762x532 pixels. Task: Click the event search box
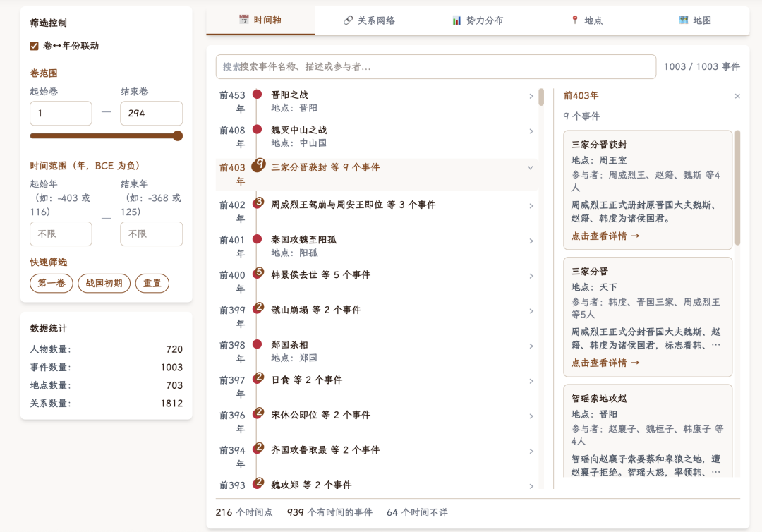click(x=436, y=66)
